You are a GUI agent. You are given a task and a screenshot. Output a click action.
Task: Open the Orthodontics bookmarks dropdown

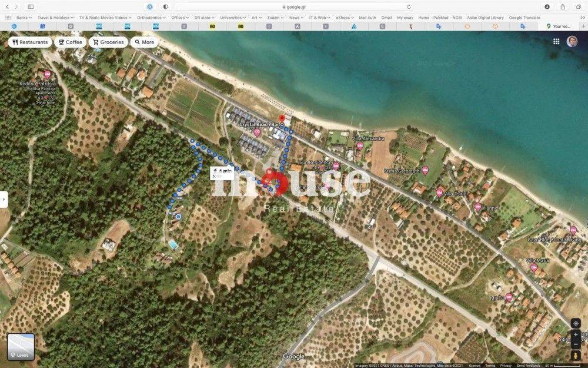(151, 18)
